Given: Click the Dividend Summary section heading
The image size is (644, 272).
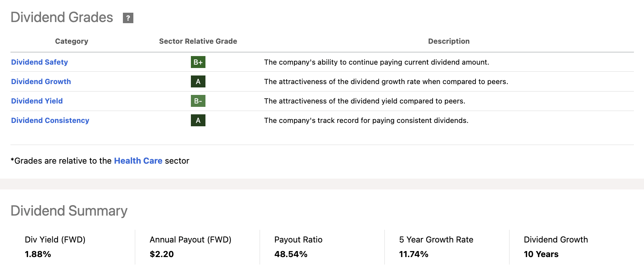Looking at the screenshot, I should pos(69,211).
